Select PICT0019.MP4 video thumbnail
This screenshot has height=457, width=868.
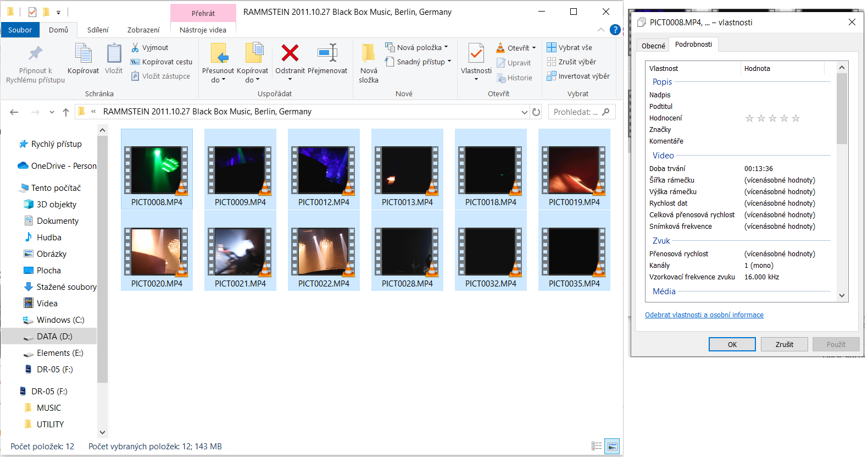click(x=574, y=169)
